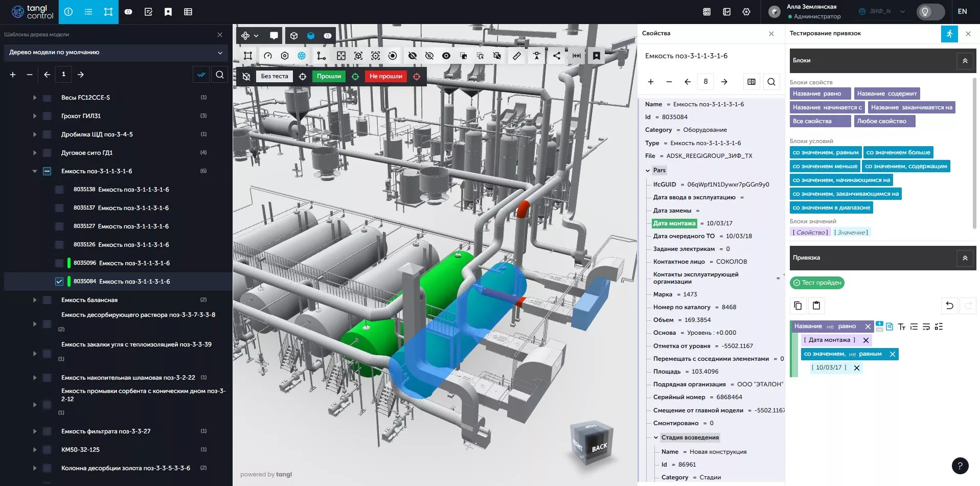Screen dimensions: 980x486
Task: Click the search icon in Properties panel
Action: [771, 82]
